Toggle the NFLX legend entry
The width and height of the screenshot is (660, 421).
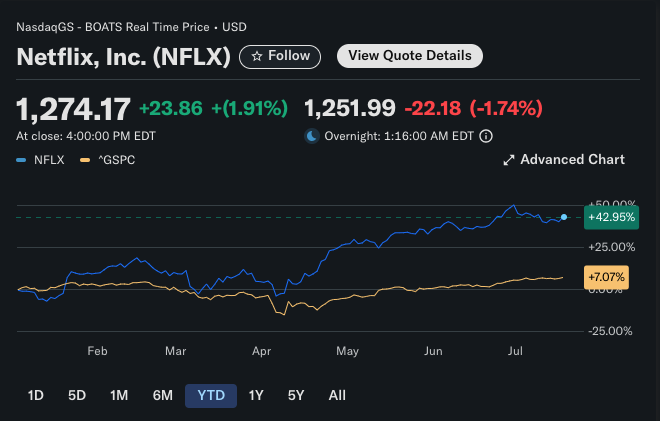coord(40,160)
